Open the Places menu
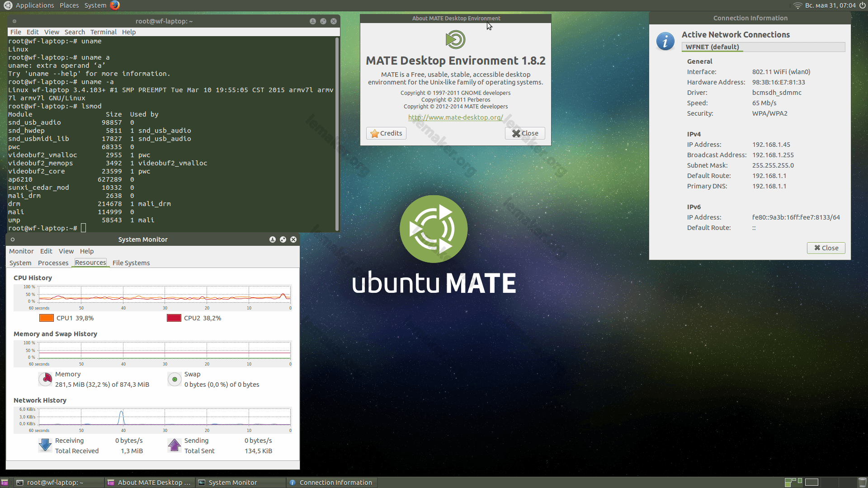The height and width of the screenshot is (488, 868). [69, 5]
